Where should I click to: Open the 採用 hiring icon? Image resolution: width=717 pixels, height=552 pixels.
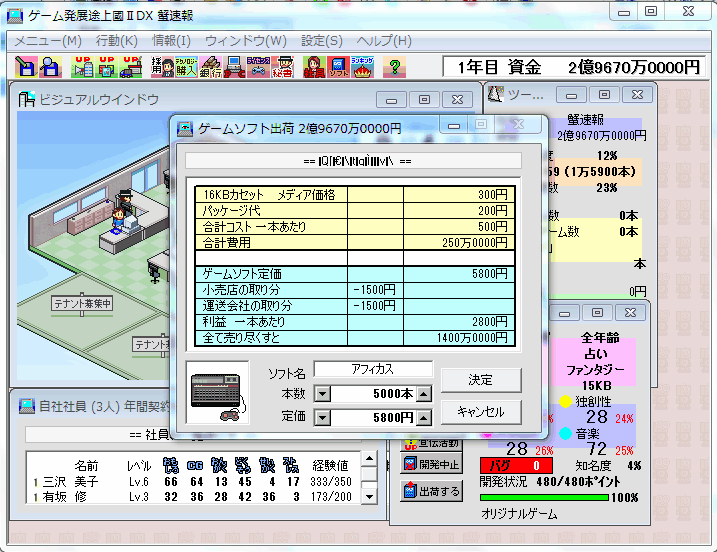point(163,67)
